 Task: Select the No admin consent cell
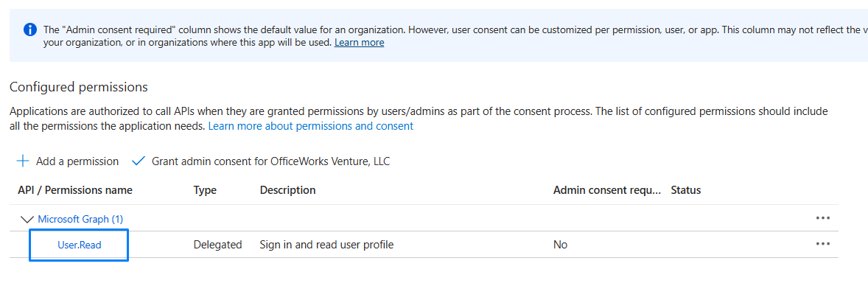(x=560, y=245)
